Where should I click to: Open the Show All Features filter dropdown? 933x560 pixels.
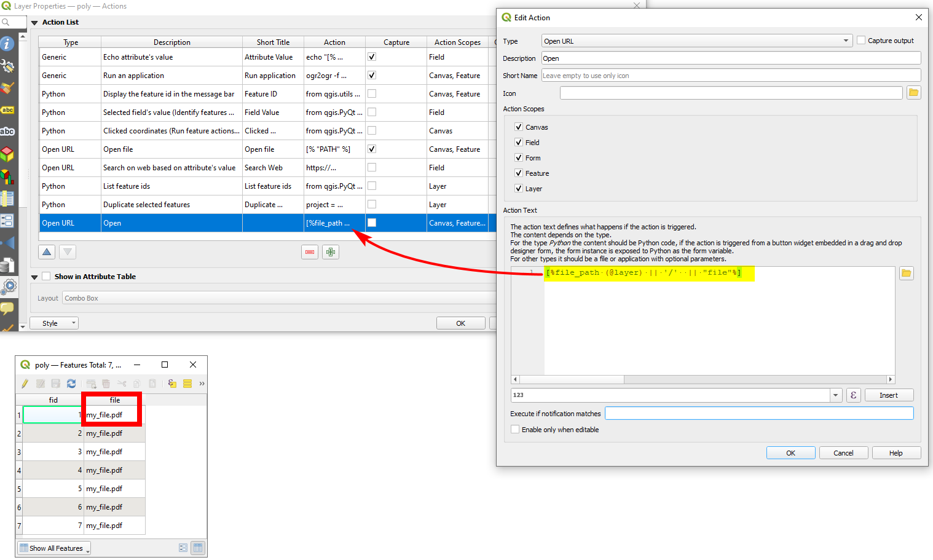coord(54,548)
